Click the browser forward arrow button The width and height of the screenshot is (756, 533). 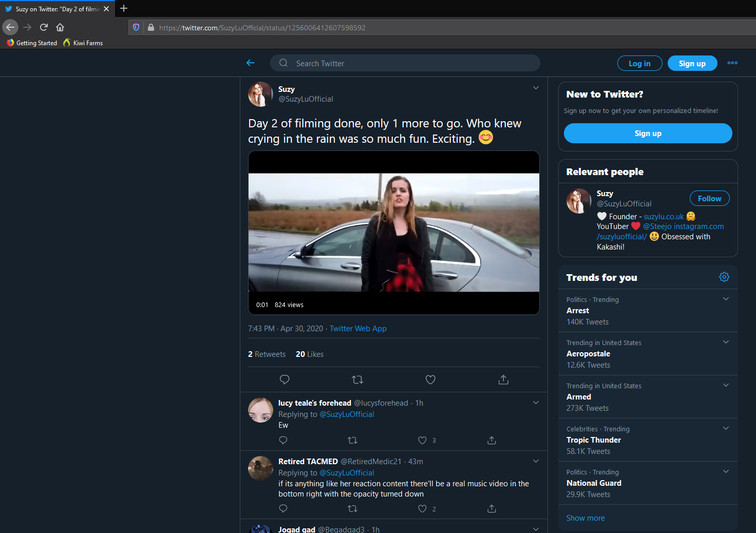(27, 27)
